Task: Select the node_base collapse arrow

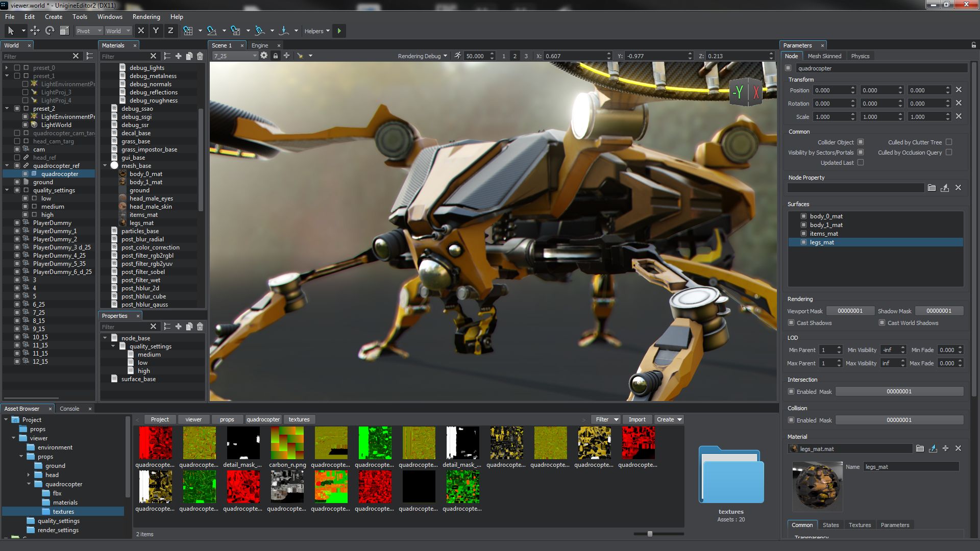Action: [105, 338]
